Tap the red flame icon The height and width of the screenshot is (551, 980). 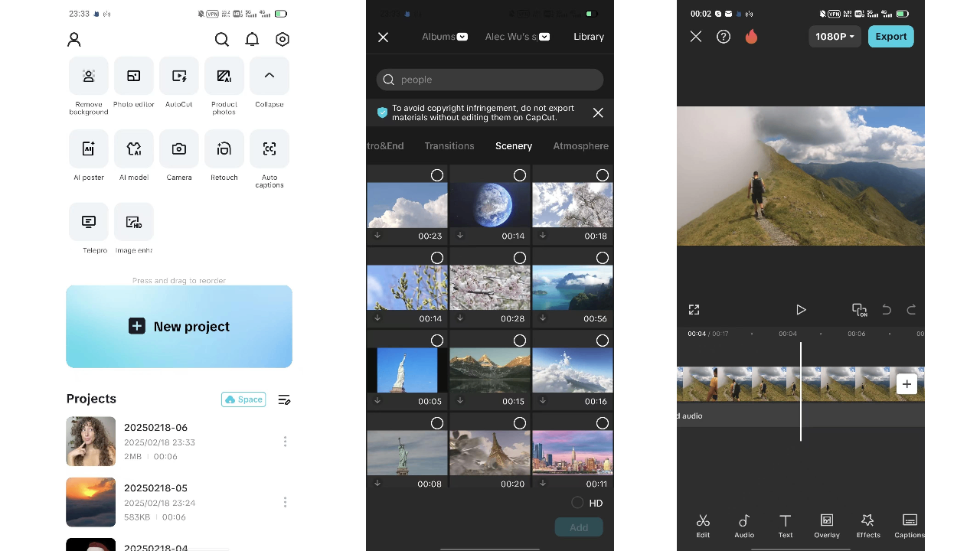coord(751,37)
